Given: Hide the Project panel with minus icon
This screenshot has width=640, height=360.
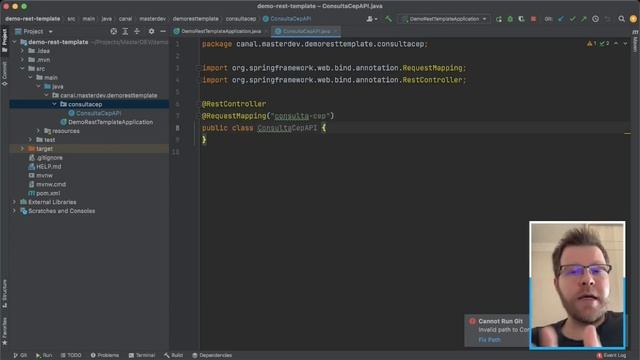Looking at the screenshot, I should 163,31.
